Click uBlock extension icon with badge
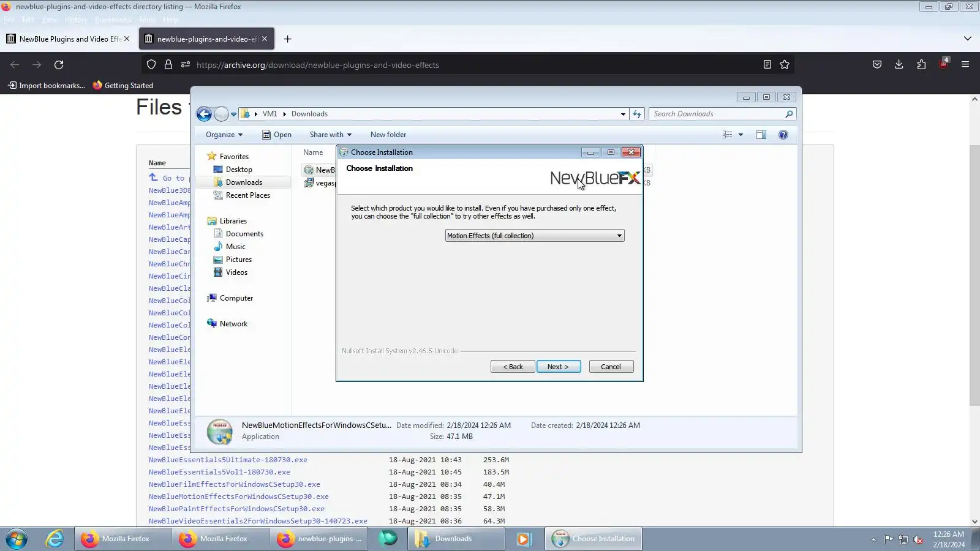Screen dimensions: 980x551 pyautogui.click(x=943, y=64)
